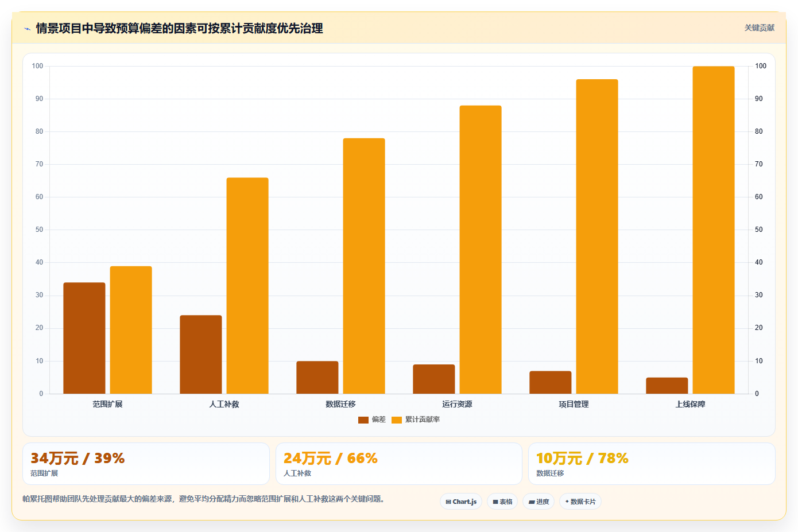Click the 范围扩展 orange cumulative bar
This screenshot has width=798, height=532.
coord(131,330)
